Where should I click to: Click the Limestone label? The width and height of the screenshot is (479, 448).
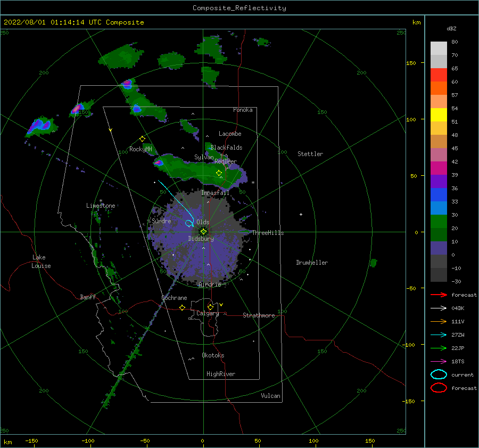point(101,206)
